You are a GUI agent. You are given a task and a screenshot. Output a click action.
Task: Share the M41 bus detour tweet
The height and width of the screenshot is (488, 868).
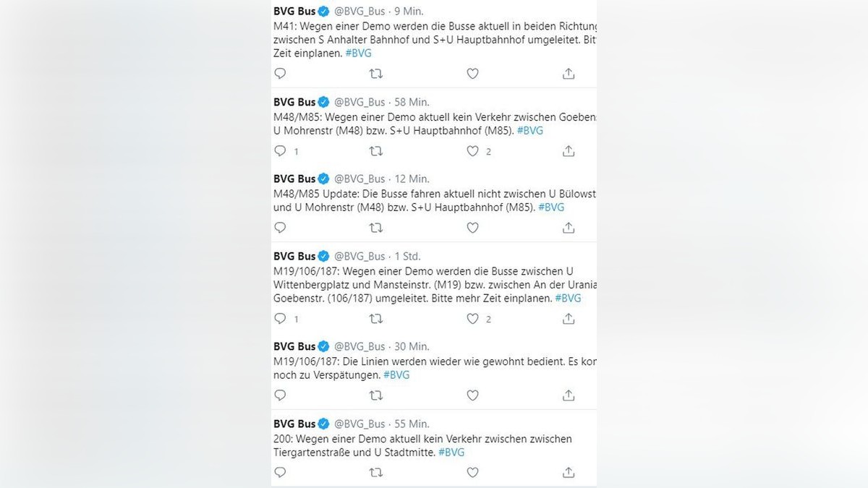tap(569, 74)
